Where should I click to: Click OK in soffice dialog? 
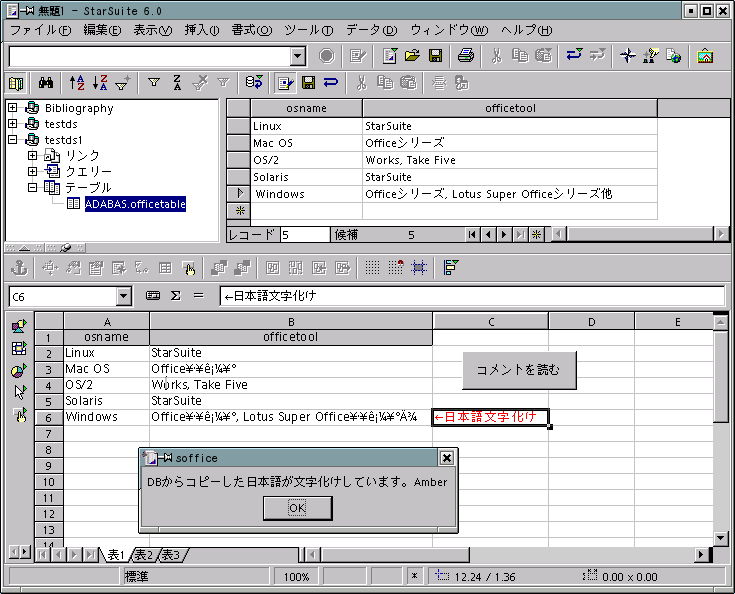point(298,508)
